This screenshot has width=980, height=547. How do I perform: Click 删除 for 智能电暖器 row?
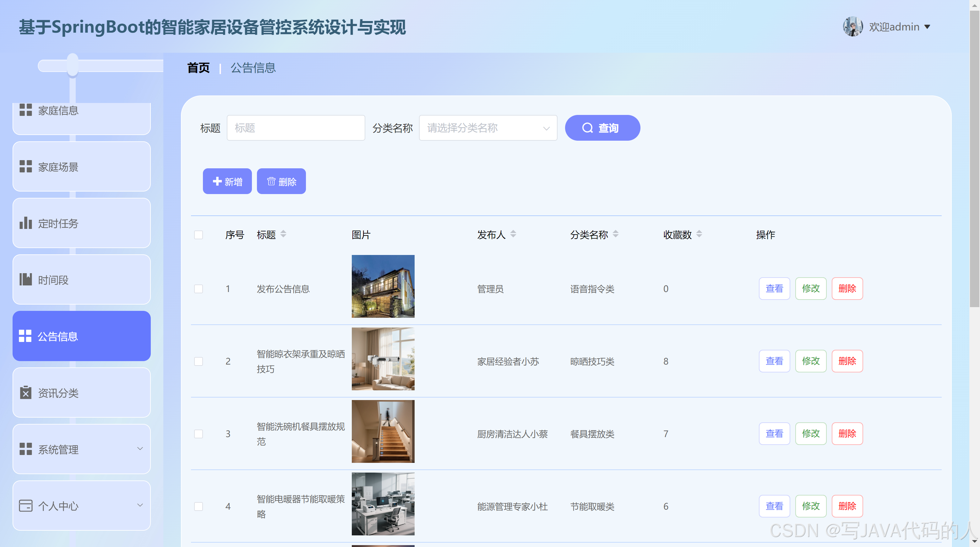(847, 506)
